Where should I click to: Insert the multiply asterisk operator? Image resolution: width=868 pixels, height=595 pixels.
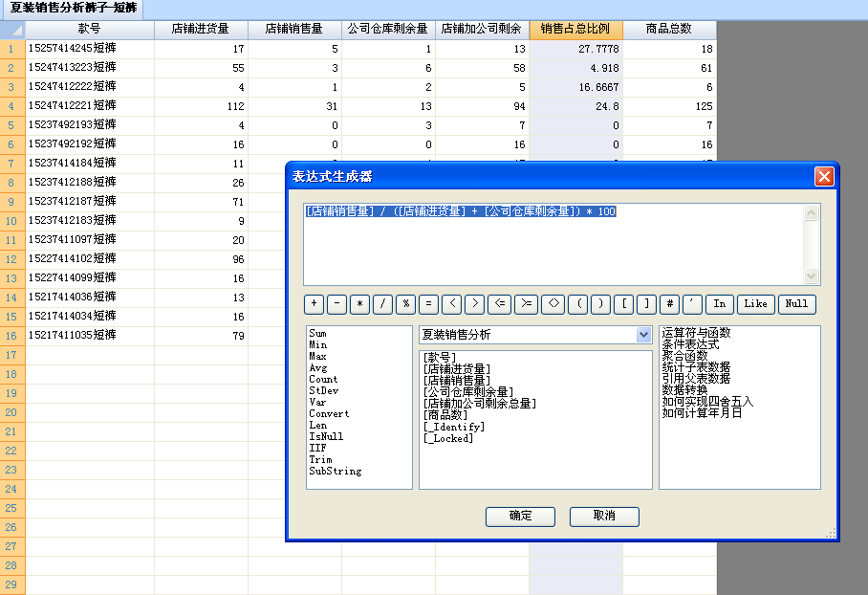click(359, 303)
